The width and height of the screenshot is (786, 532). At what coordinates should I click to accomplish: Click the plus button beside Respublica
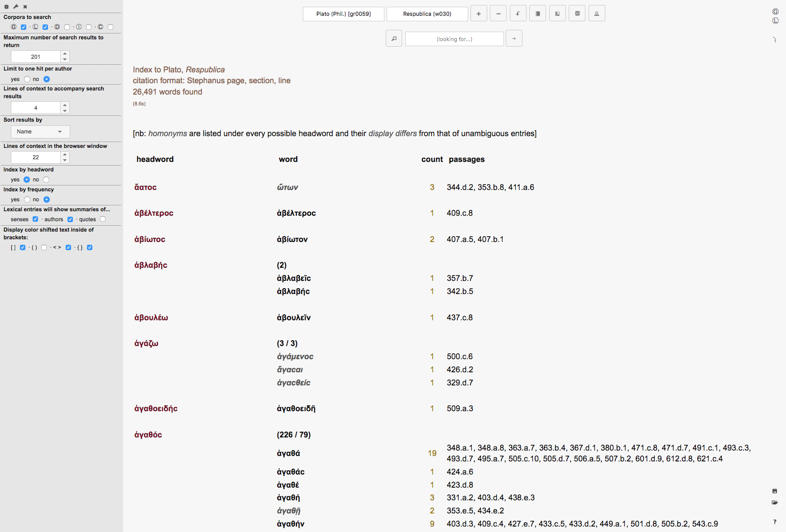[x=479, y=14]
